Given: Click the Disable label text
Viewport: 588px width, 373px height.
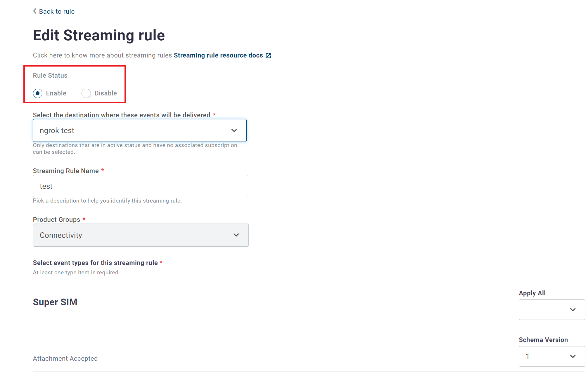Looking at the screenshot, I should 106,93.
